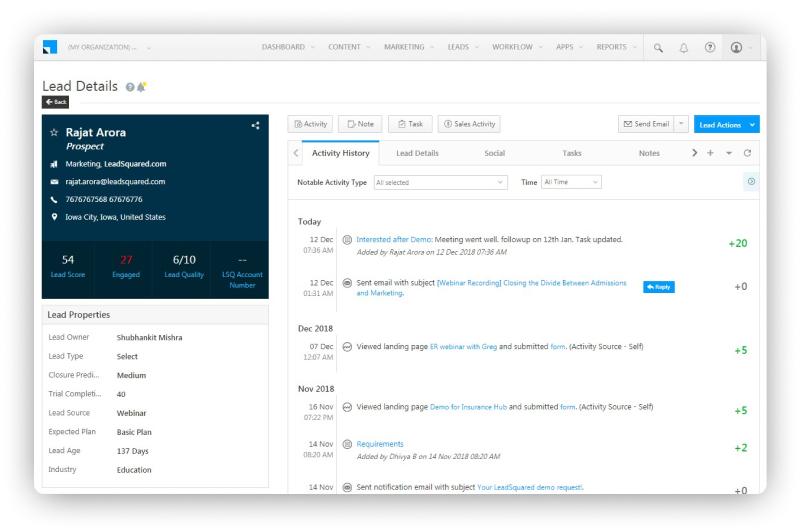Click the company icon beside Marketing, LeadSquared.com
This screenshot has height=528, width=800.
point(54,164)
